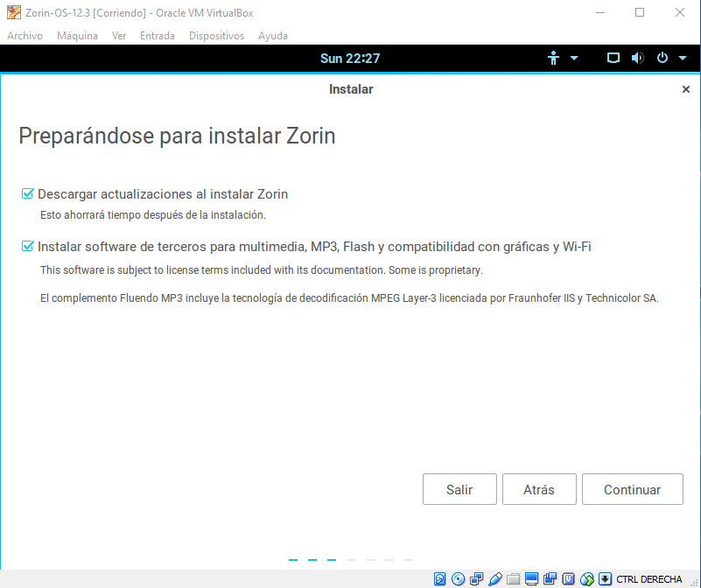This screenshot has width=701, height=588.
Task: Maximize the VirtualBox window
Action: 640,12
